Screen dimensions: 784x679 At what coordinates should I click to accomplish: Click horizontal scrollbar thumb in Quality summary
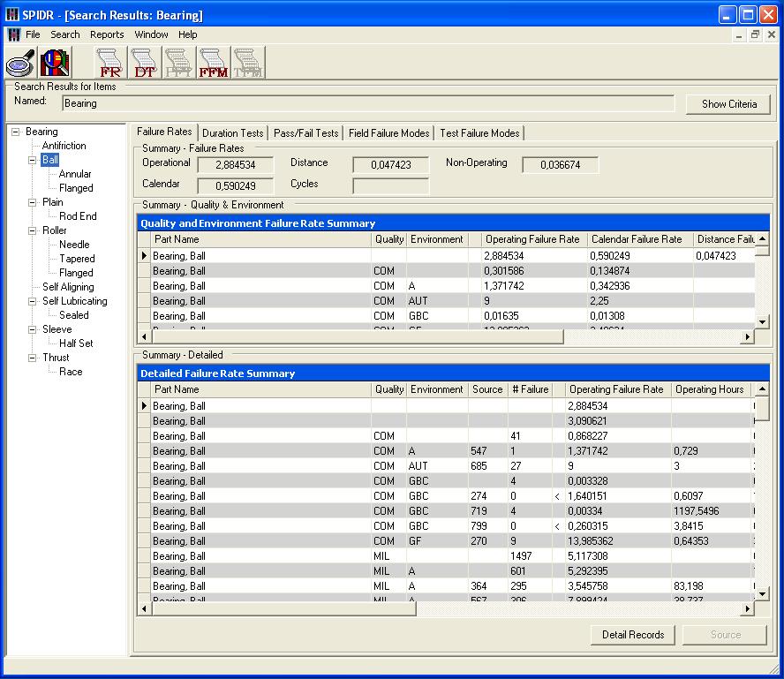tap(357, 336)
